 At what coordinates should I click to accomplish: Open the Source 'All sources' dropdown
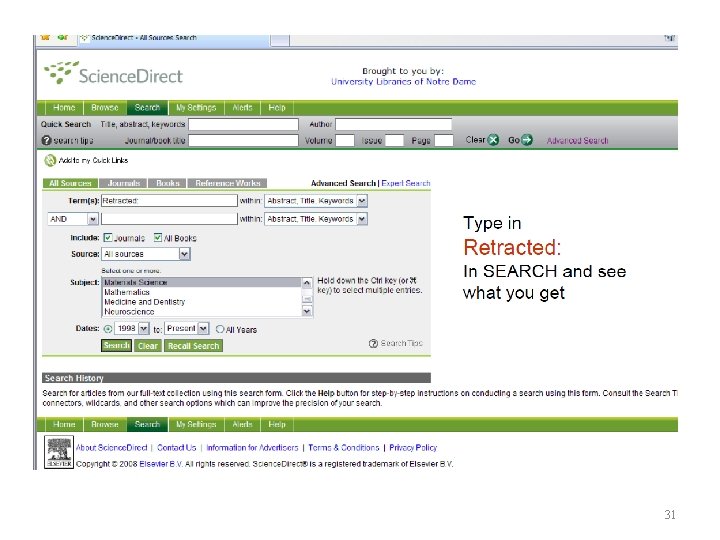click(x=146, y=254)
